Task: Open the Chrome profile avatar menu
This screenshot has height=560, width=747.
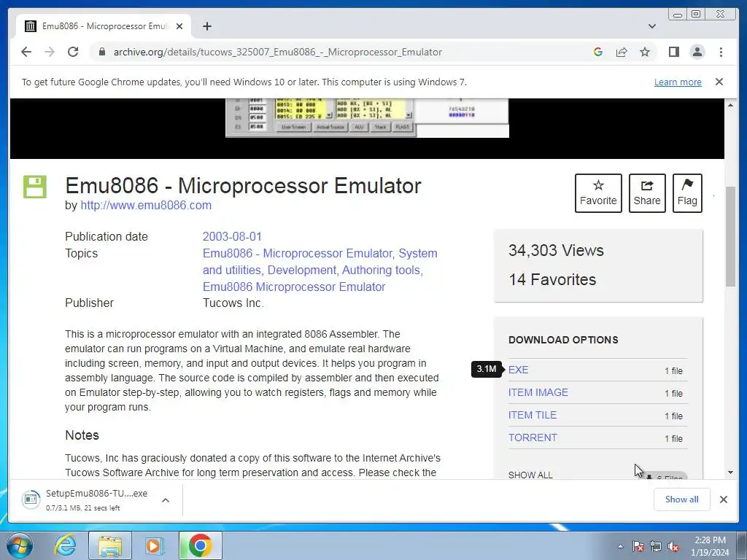Action: 697,52
